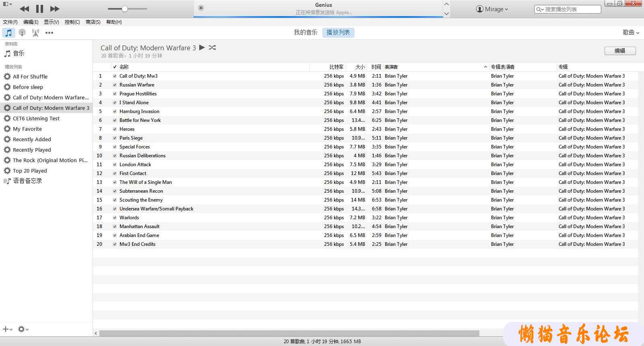Click the mini player menu icon top-left
The image size is (644, 346).
[7, 4]
